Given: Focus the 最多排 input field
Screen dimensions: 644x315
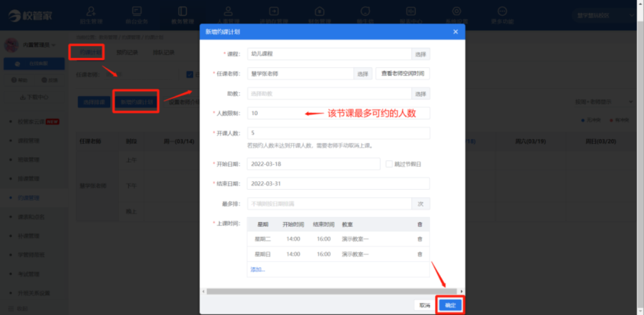Looking at the screenshot, I should 329,204.
